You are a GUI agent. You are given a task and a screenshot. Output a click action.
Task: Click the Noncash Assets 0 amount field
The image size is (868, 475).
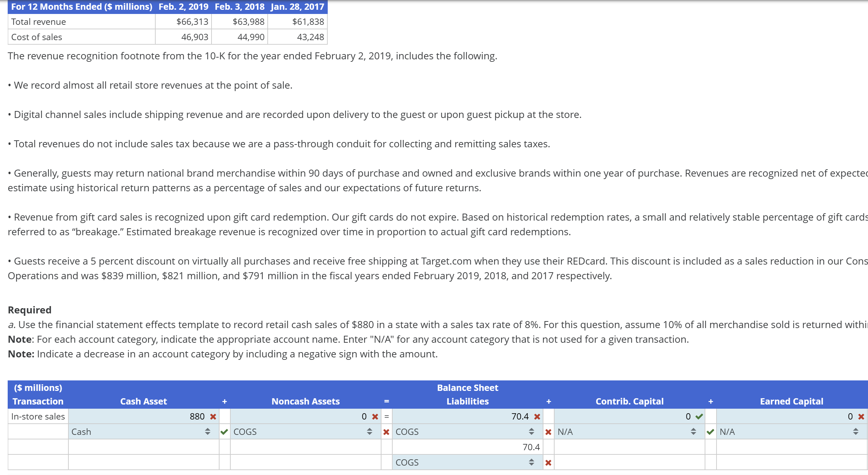point(314,416)
